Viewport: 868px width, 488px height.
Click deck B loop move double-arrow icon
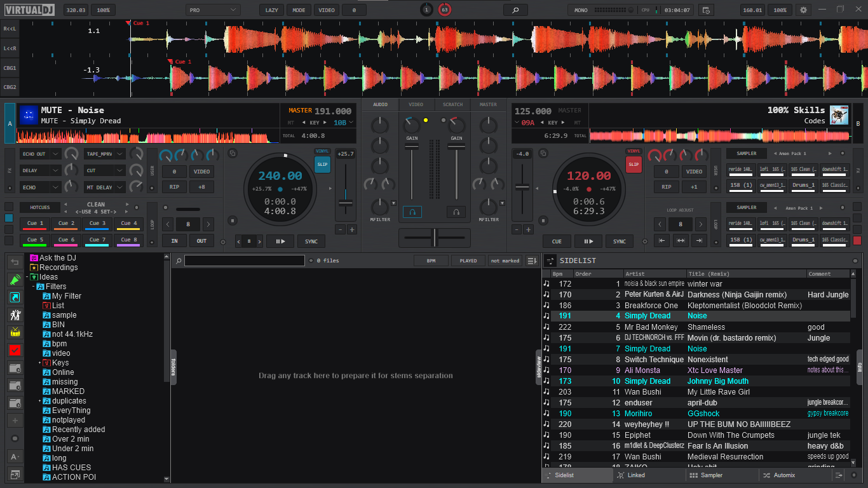pyautogui.click(x=681, y=241)
